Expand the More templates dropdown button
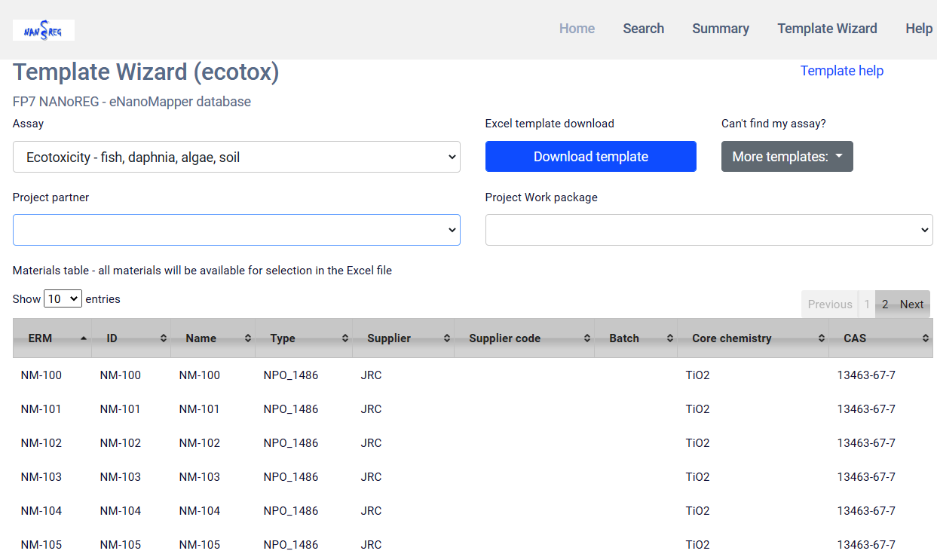 pyautogui.click(x=787, y=157)
